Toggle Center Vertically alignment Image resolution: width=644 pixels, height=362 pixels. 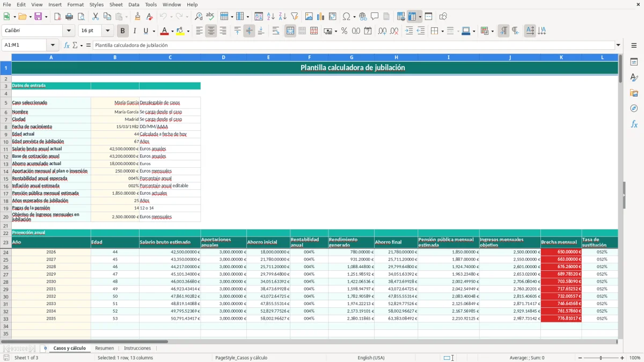249,31
